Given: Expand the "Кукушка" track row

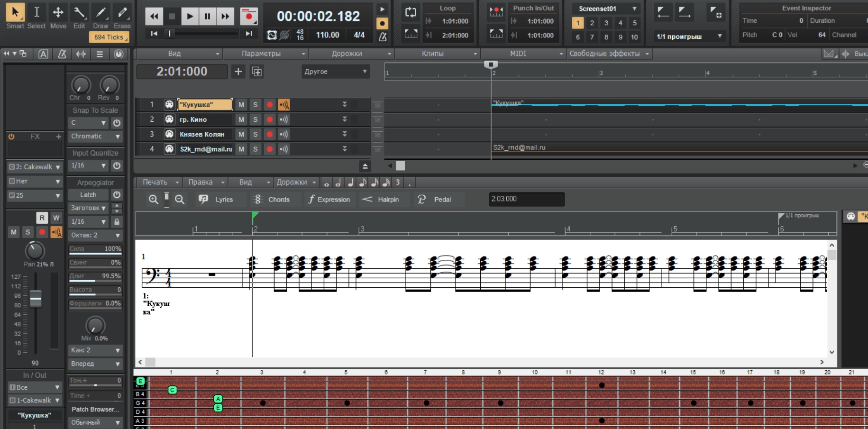Looking at the screenshot, I should (345, 105).
